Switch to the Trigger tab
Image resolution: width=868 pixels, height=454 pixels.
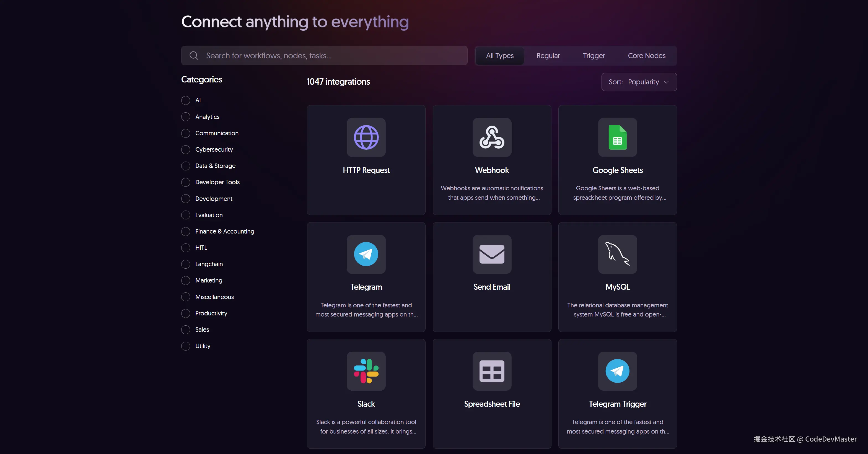pyautogui.click(x=594, y=56)
